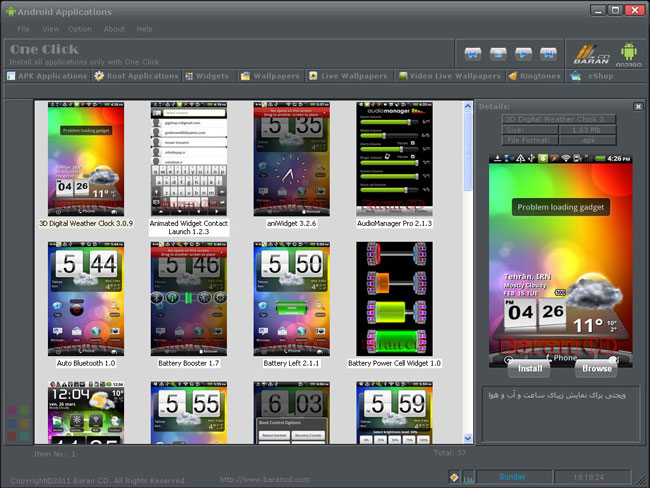
Task: Select Battery Power Cell Widget 1.0 thumbnail
Action: coord(394,299)
